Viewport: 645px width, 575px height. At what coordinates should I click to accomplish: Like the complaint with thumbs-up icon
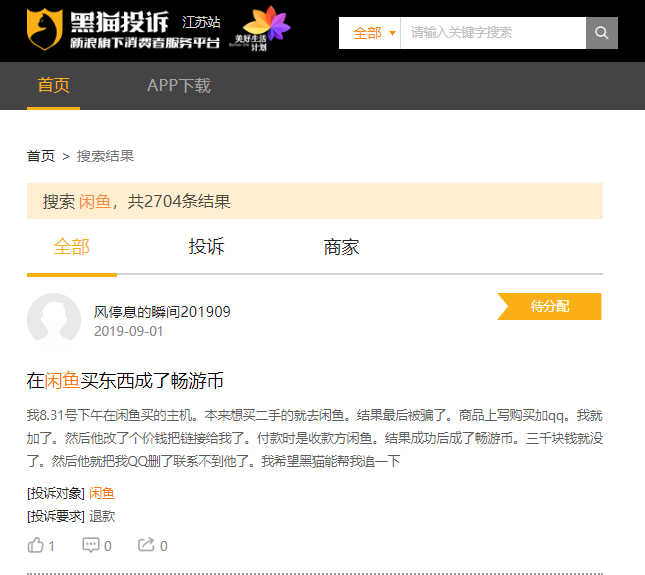[x=36, y=545]
